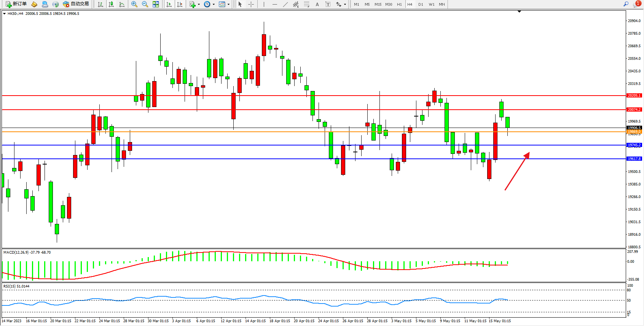Tile chart windows using grid icon

coord(156,4)
